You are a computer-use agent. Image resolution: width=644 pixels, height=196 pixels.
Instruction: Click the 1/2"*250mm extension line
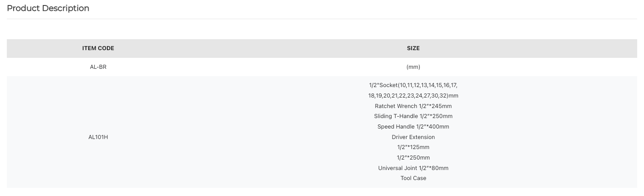point(413,158)
